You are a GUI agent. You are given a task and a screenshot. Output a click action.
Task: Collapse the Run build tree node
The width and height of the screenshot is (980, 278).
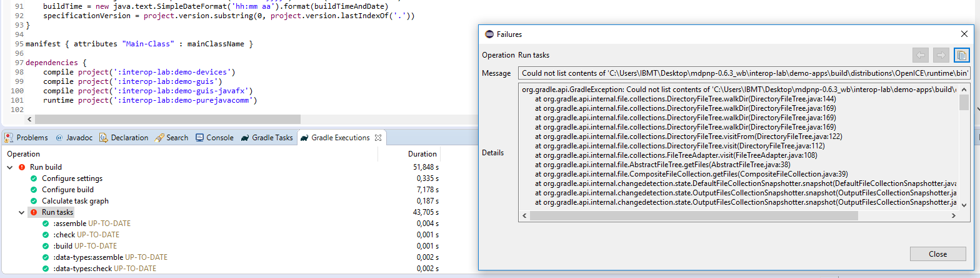click(x=10, y=167)
